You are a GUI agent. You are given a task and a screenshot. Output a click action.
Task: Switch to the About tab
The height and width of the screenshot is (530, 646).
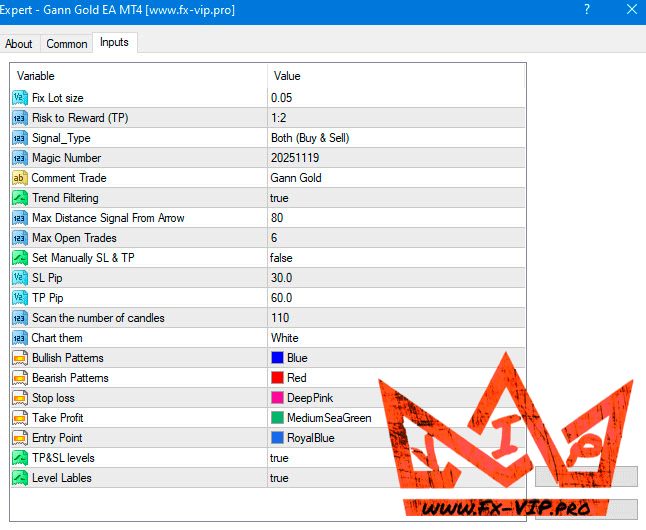click(x=19, y=44)
